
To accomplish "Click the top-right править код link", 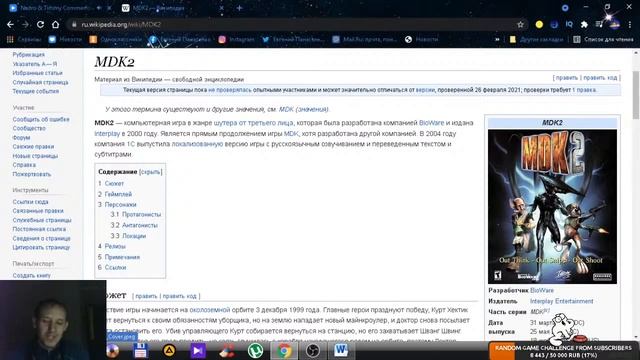I will (600, 78).
